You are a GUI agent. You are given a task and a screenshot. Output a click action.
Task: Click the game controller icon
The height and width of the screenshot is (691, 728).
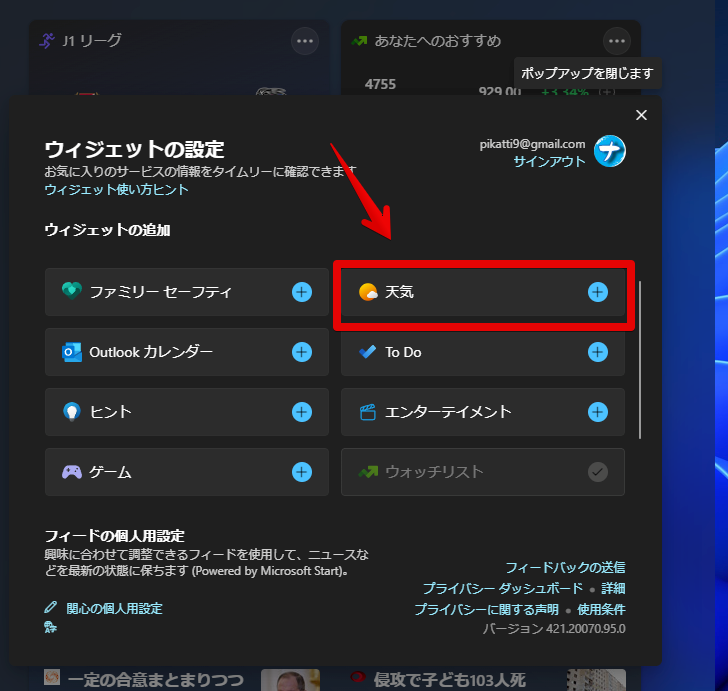point(72,472)
